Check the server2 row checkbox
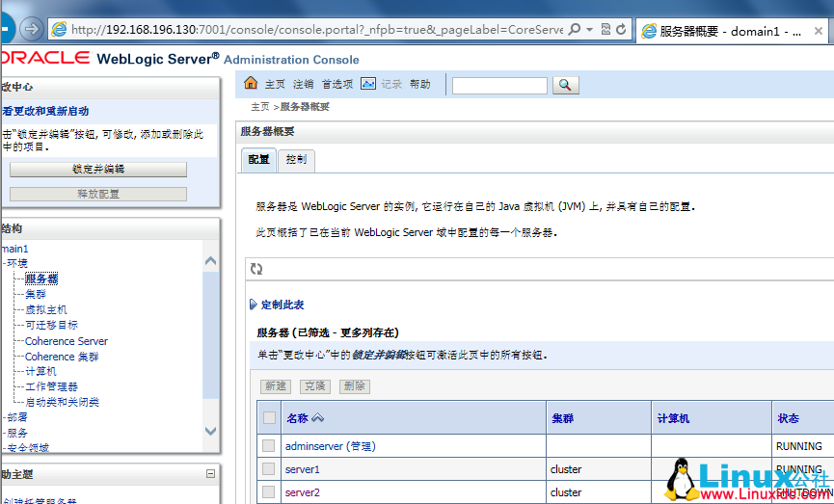 pyautogui.click(x=269, y=492)
